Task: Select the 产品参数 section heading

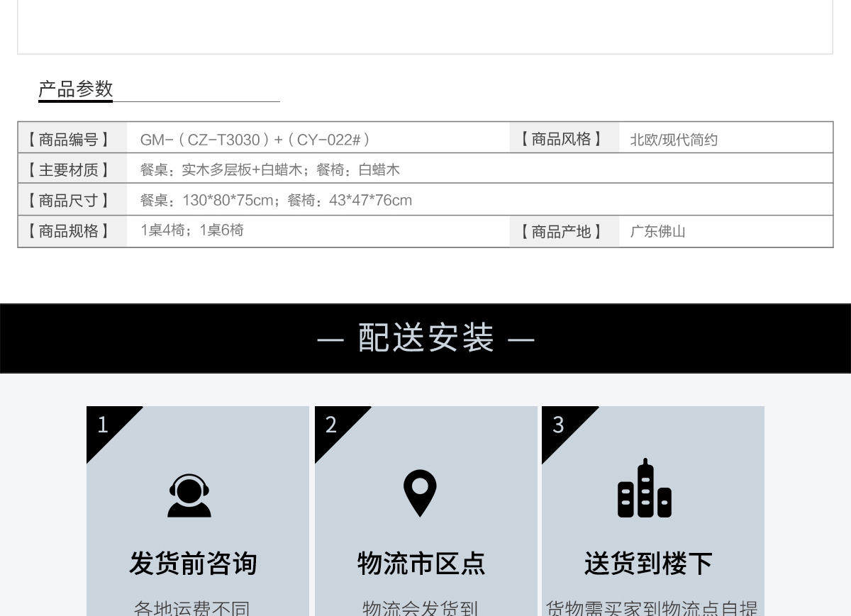Action: tap(76, 89)
